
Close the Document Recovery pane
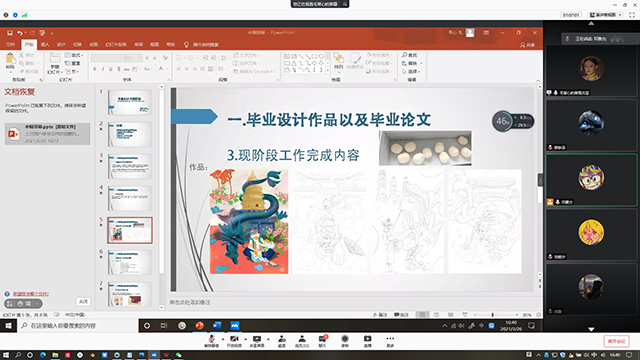83,302
